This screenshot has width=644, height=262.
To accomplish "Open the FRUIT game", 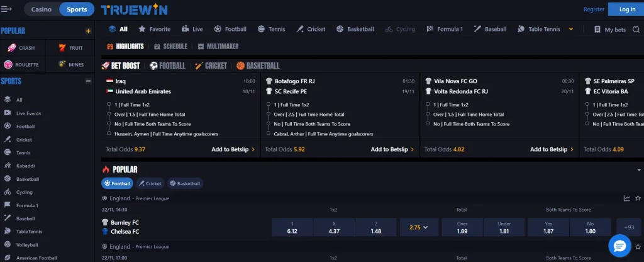I will (x=70, y=48).
